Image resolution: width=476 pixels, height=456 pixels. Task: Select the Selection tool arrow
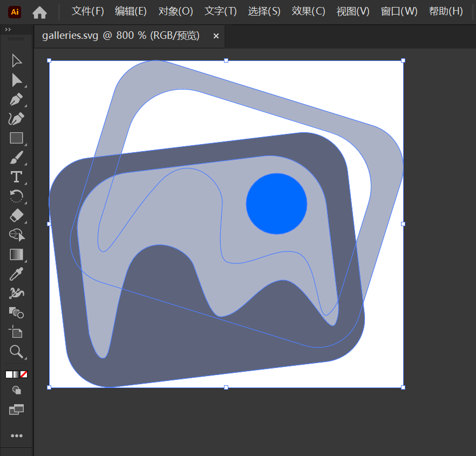click(x=16, y=61)
